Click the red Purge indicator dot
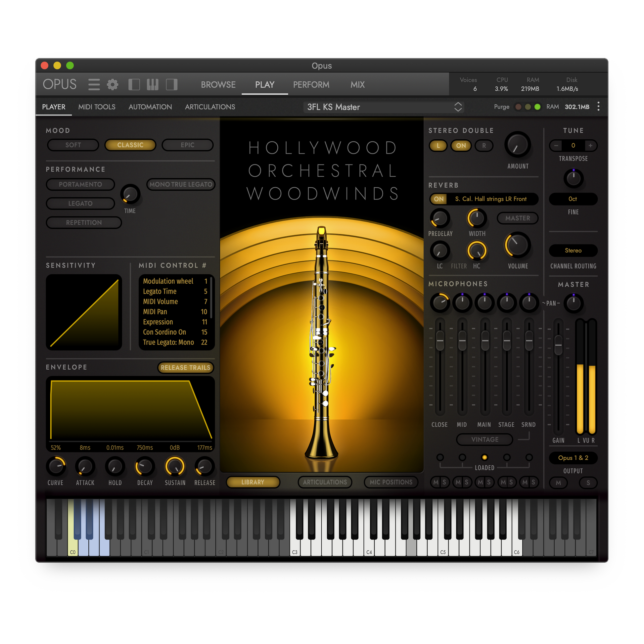The height and width of the screenshot is (644, 644). (518, 107)
